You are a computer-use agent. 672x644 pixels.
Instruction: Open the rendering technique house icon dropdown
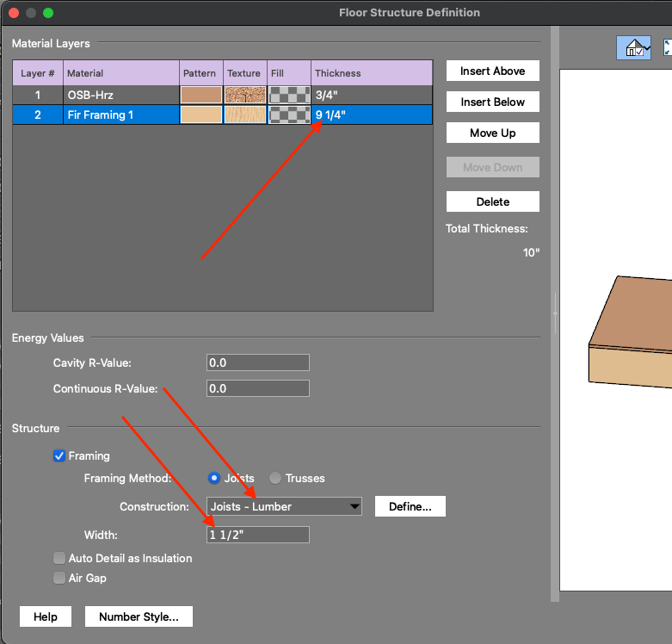[x=633, y=49]
